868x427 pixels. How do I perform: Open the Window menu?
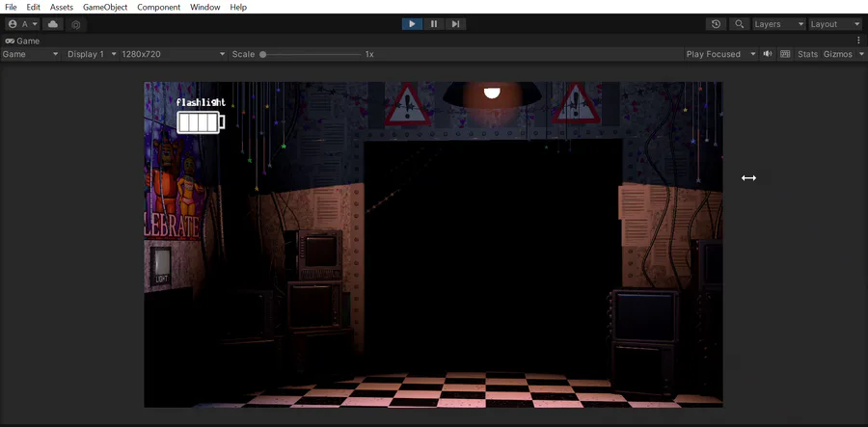(x=204, y=7)
